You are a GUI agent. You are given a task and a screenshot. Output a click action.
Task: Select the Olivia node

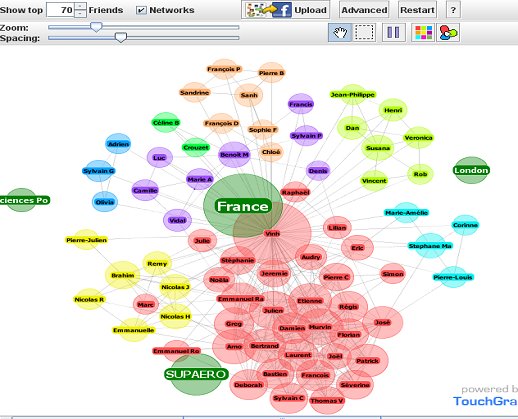click(x=105, y=202)
